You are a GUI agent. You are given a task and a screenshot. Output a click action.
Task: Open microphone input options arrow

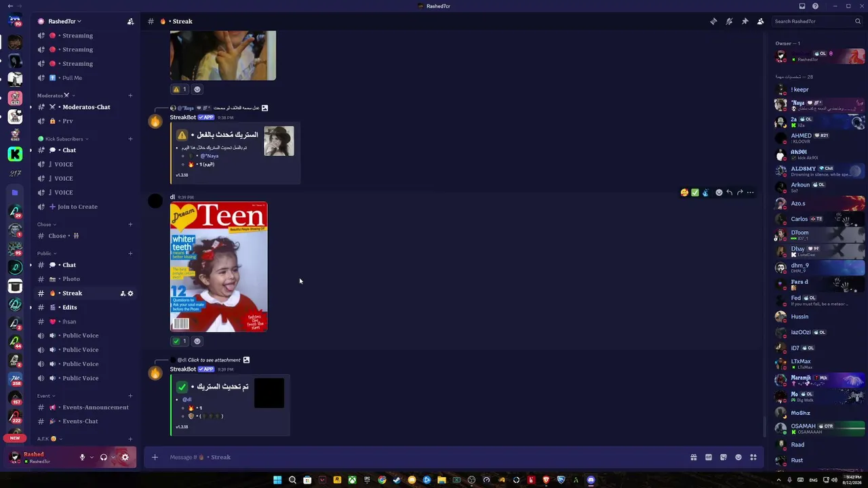(x=92, y=457)
